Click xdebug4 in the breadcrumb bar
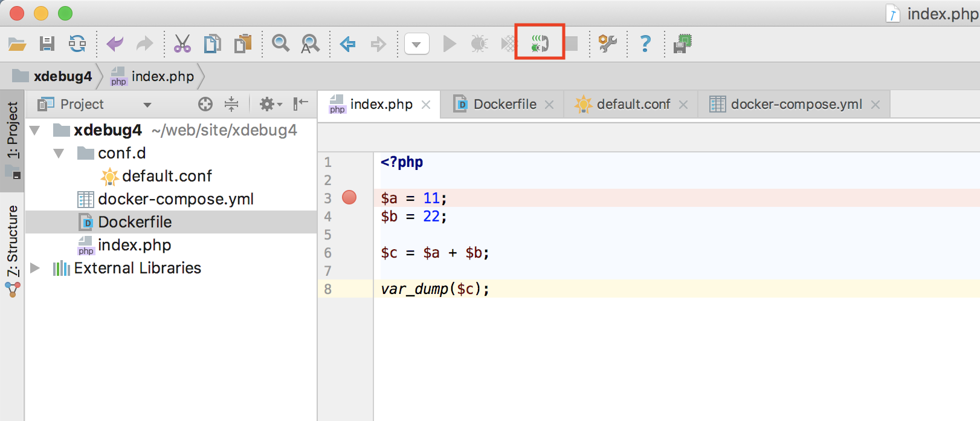Screen dimensions: 980x421 [62, 77]
